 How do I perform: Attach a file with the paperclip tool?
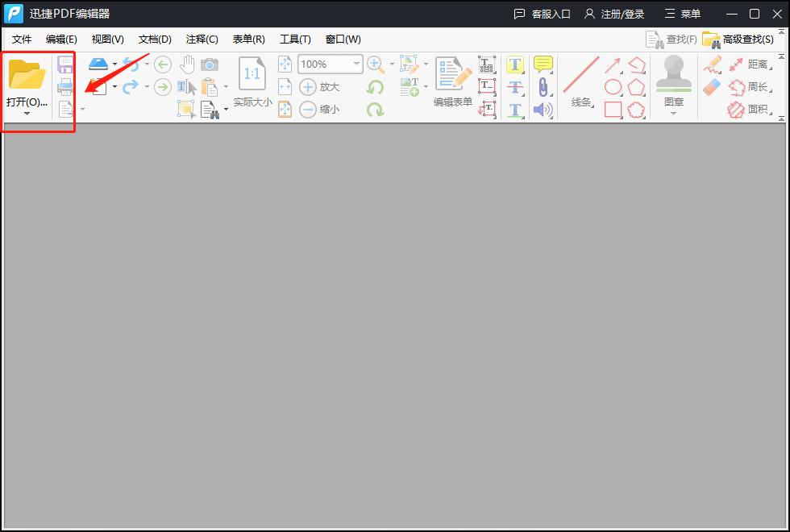coord(543,86)
